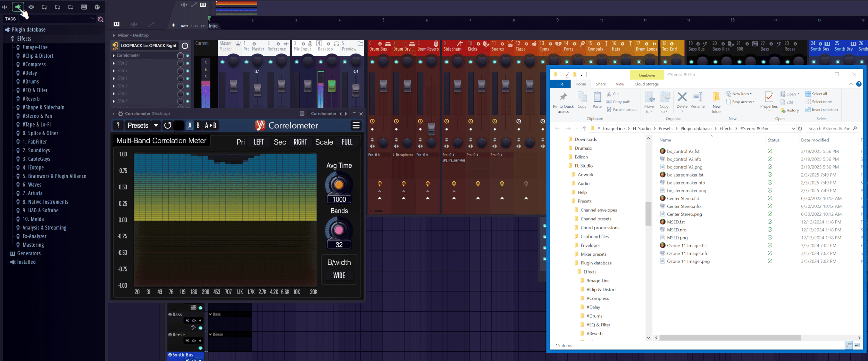Open the tag search magnifier icon
Screen dimensions: 868x361
pyautogui.click(x=101, y=20)
